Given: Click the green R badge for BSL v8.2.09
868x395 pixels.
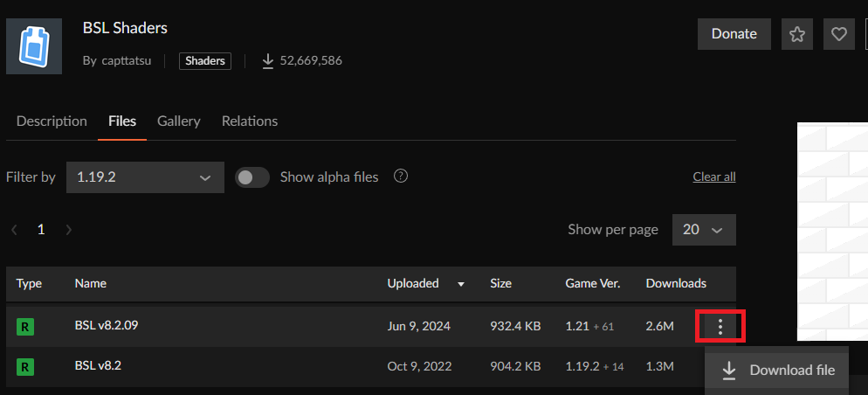Looking at the screenshot, I should click(25, 327).
